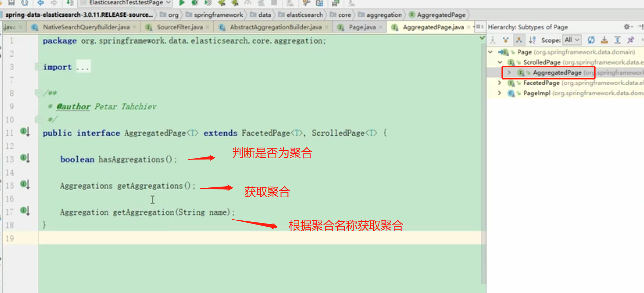Select Page in the hierarchy tree
Viewport: 644px width, 293px height.
[x=524, y=52]
